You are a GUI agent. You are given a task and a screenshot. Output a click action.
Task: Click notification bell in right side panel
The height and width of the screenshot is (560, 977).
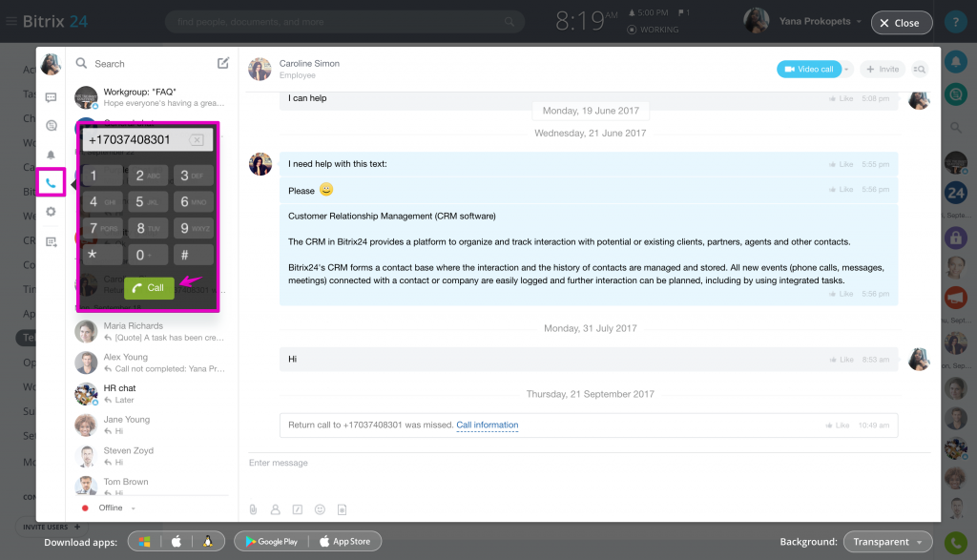[x=955, y=62]
